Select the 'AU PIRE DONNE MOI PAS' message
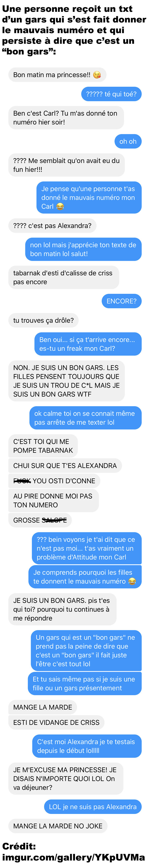This screenshot has height=868, width=148. click(x=54, y=500)
